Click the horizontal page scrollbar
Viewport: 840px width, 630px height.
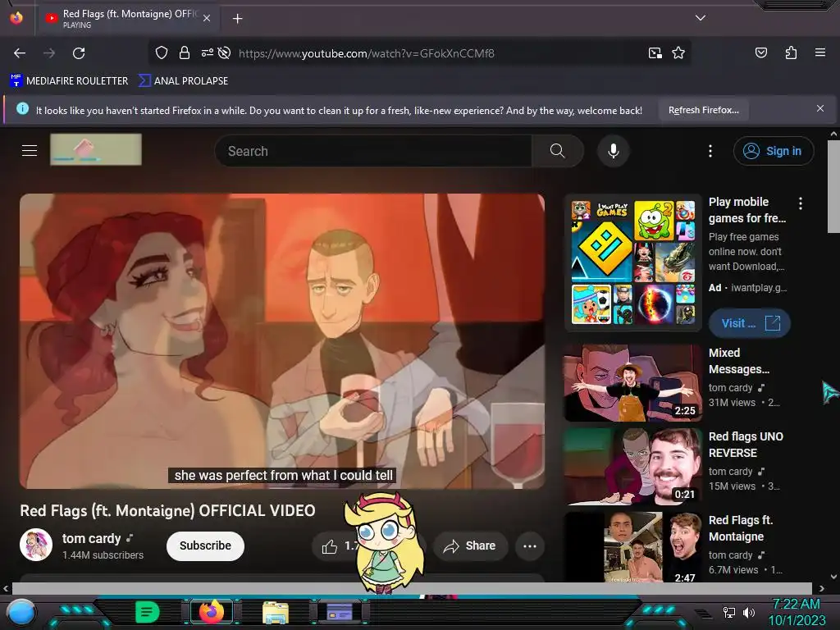pos(412,588)
